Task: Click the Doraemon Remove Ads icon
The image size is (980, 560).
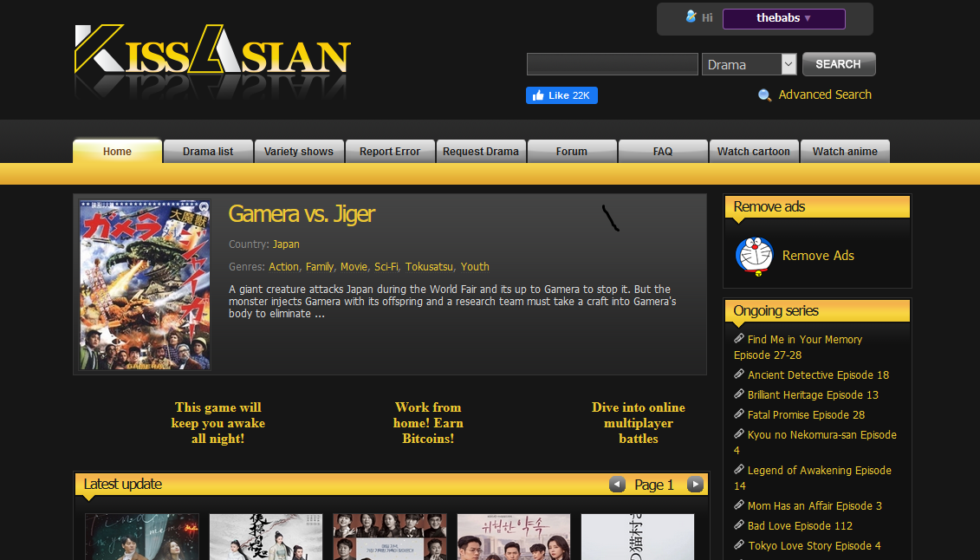Action: coord(755,256)
